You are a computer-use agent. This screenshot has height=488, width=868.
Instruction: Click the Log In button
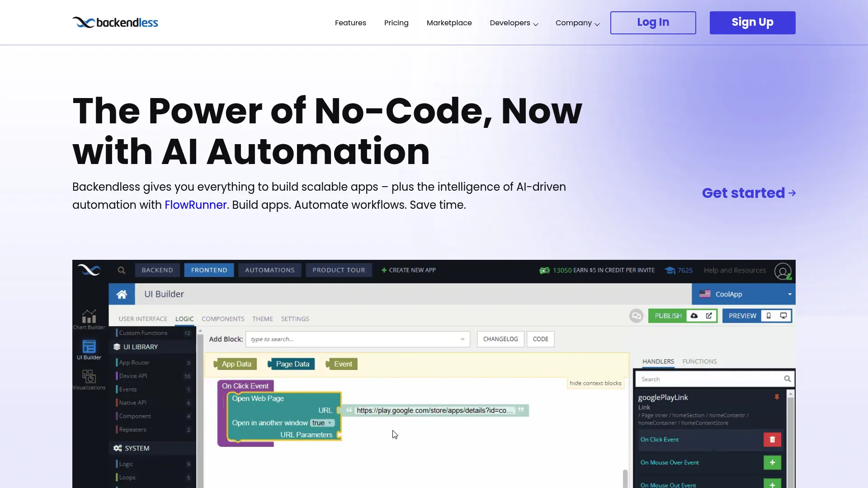coord(653,23)
